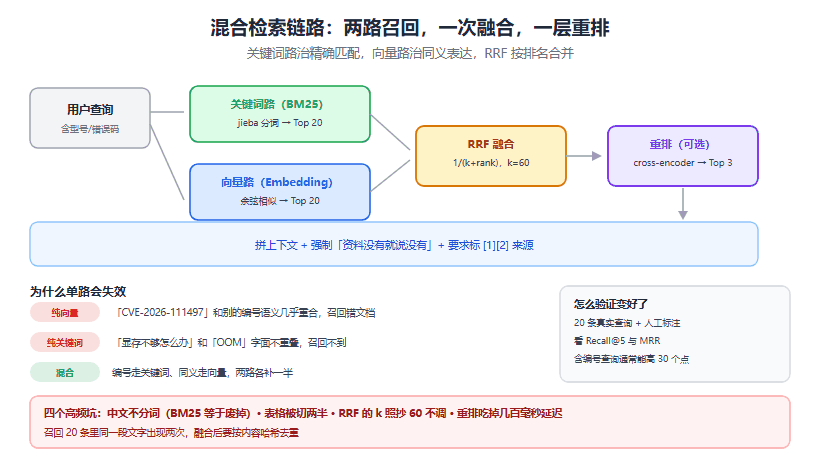Select the 纯关键词 red pill label
The width and height of the screenshot is (820, 470).
[x=65, y=342]
